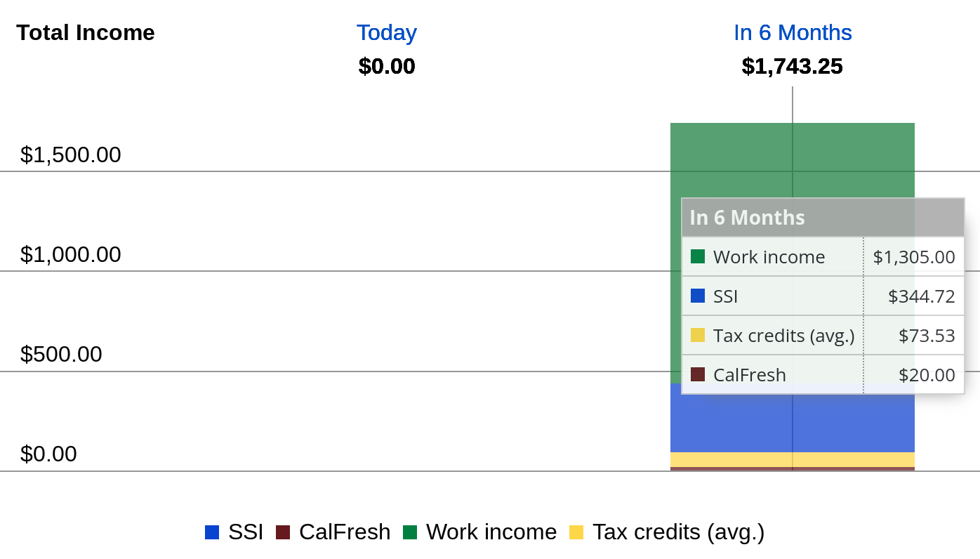Click the maroon CalFresh square in tooltip
Image resolution: width=980 pixels, height=559 pixels.
(698, 374)
